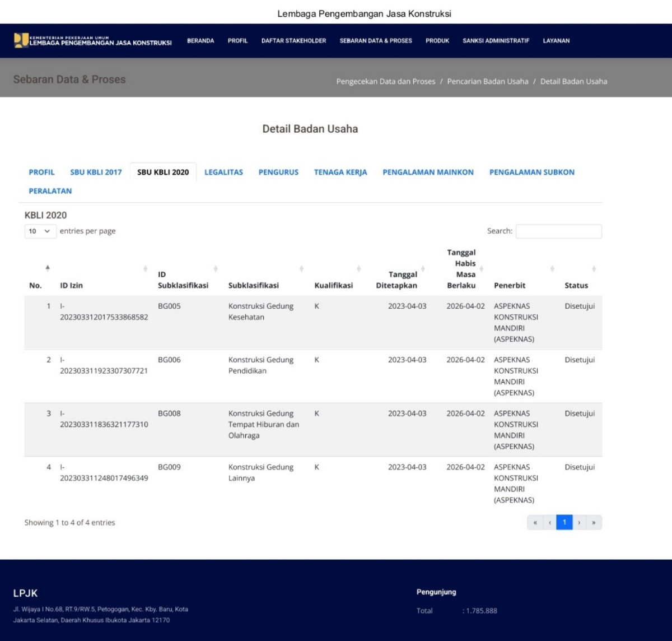The width and height of the screenshot is (672, 641).
Task: Click the BG009 subclassification ID cell
Action: pos(169,467)
